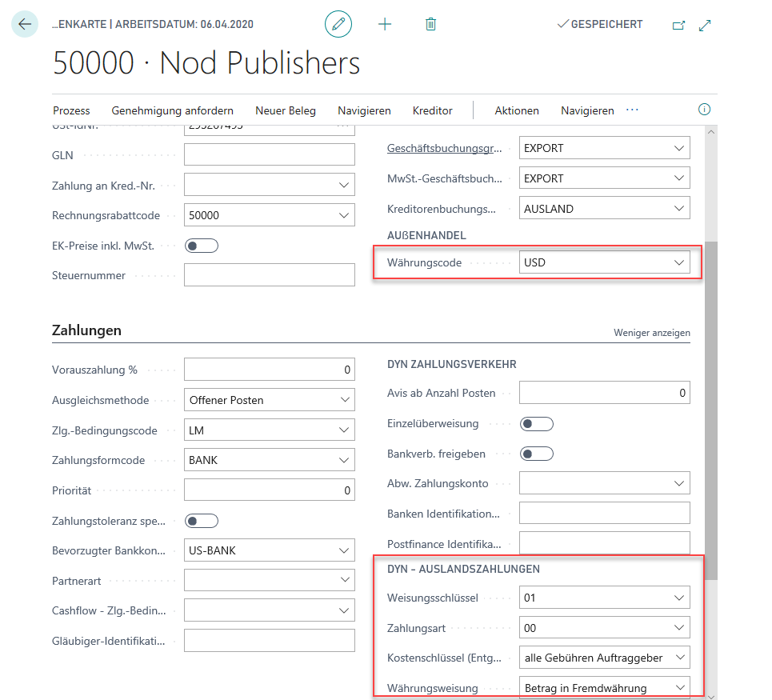Screen dimensions: 772x700
Task: Collapse the Zahlungen section heading
Action: (86, 330)
